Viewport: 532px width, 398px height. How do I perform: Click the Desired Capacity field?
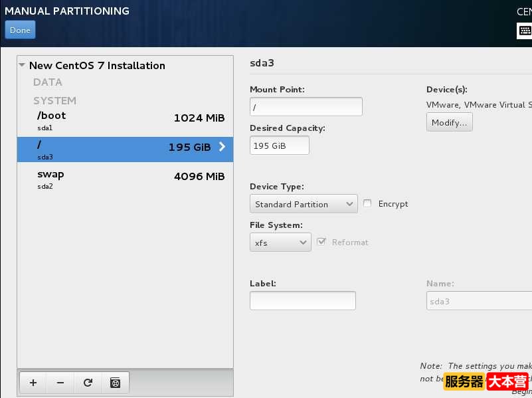(280, 146)
